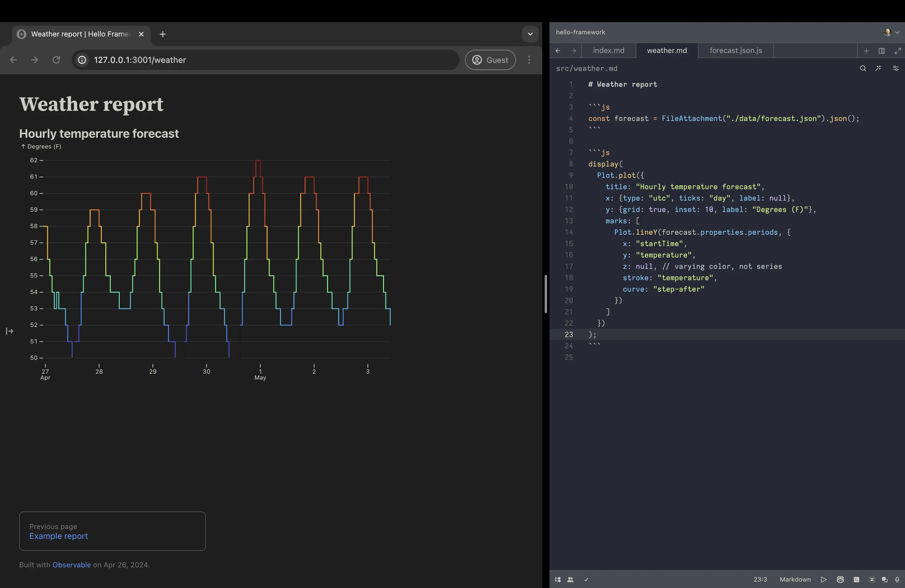Expand Chrome tab search dropdown
The height and width of the screenshot is (588, 905).
[x=530, y=34]
